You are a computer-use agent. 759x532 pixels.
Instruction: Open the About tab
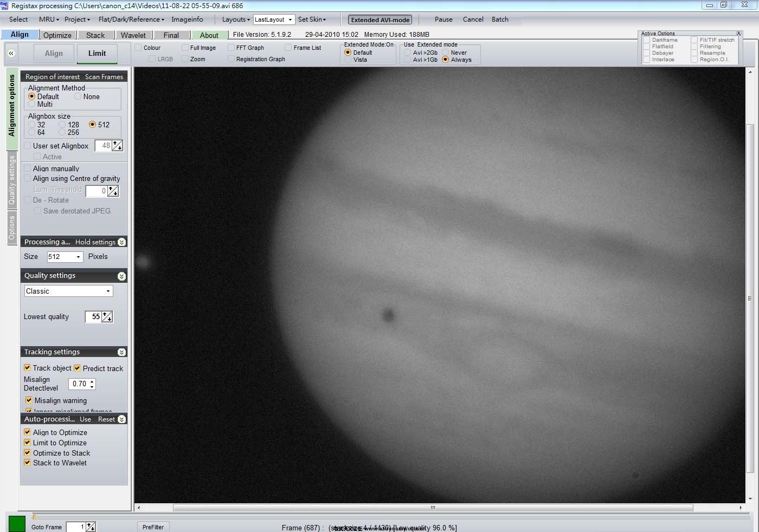(209, 35)
